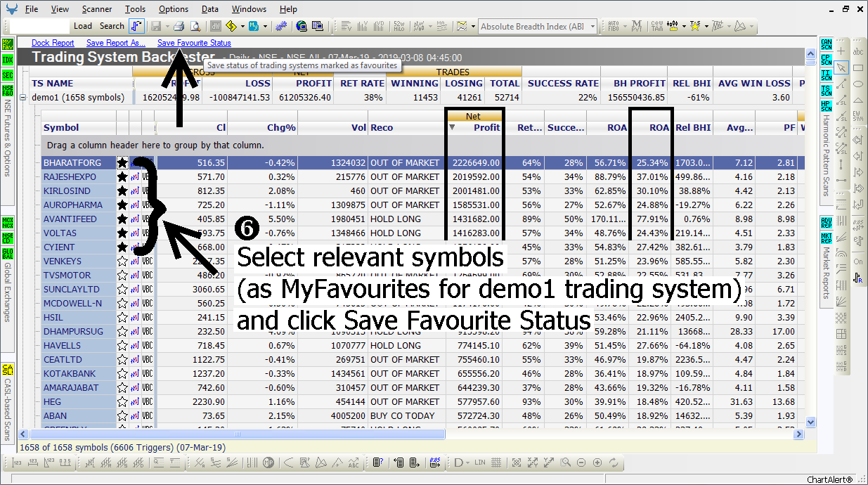Toggle favourite star for HEG
This screenshot has height=485, width=868.
[x=122, y=401]
